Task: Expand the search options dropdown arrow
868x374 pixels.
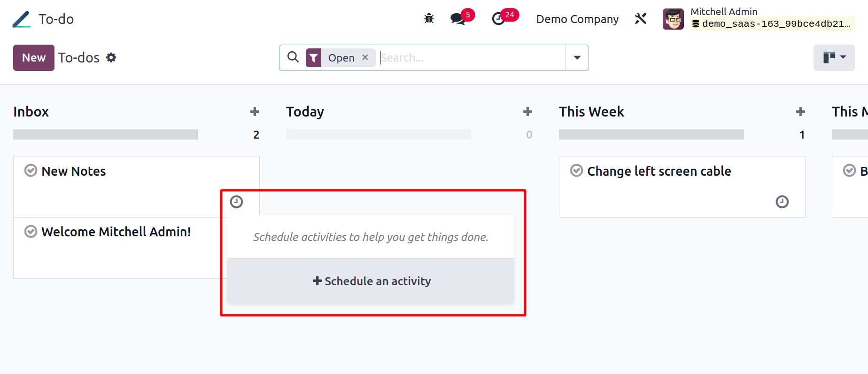Action: (x=577, y=58)
